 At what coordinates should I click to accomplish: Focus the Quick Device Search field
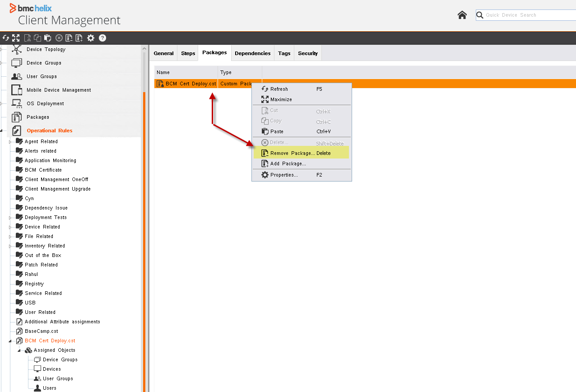(526, 15)
